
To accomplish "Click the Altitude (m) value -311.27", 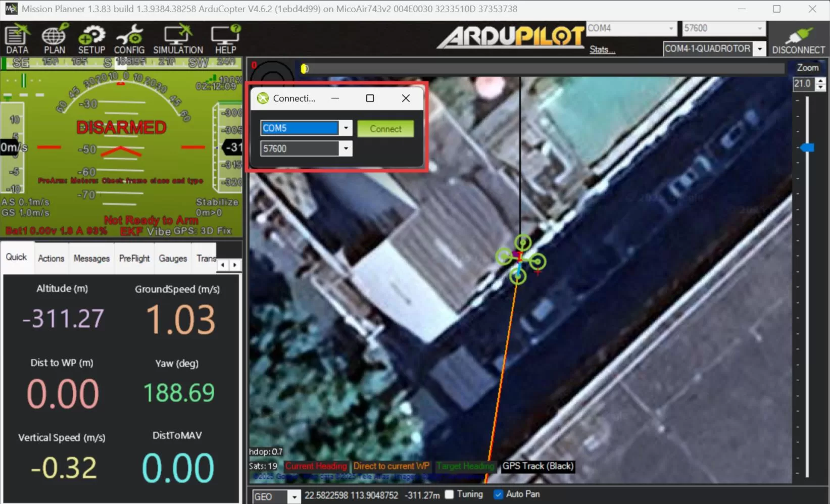I will (x=63, y=319).
